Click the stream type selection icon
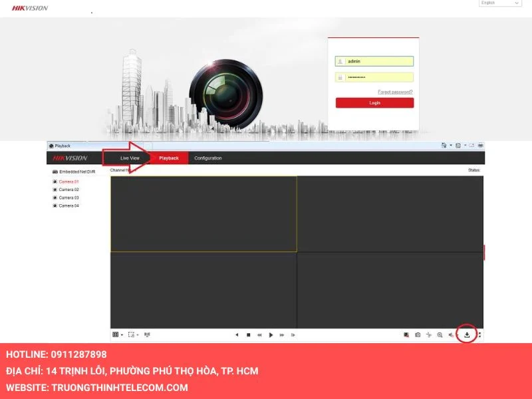Image resolution: width=532 pixels, height=399 pixels. [131, 334]
